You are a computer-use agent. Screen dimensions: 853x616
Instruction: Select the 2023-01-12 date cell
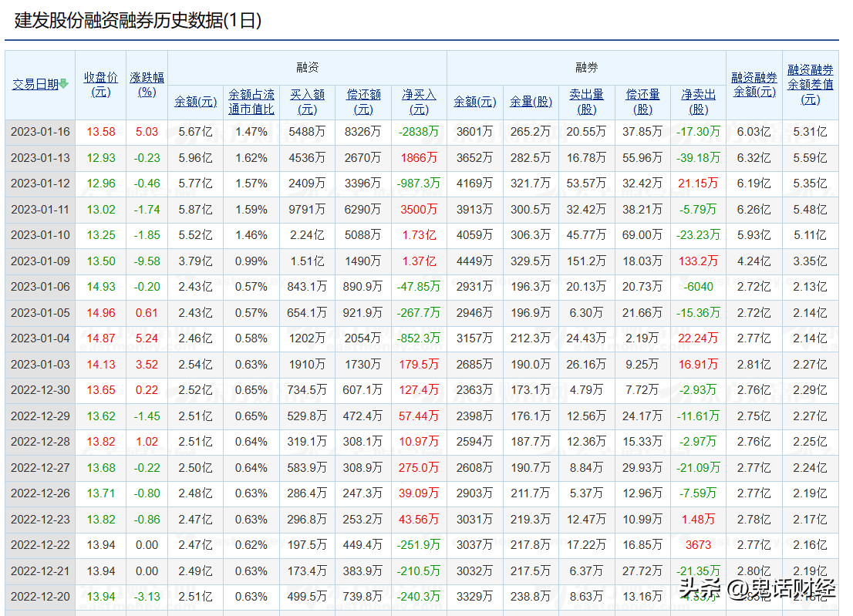40,183
